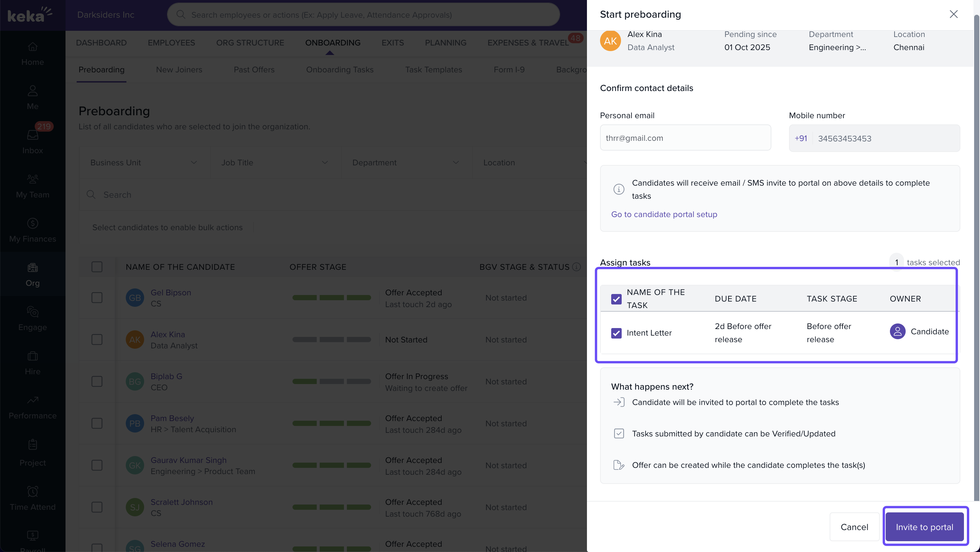The width and height of the screenshot is (980, 552).
Task: Expand the Department filter dropdown
Action: point(406,163)
